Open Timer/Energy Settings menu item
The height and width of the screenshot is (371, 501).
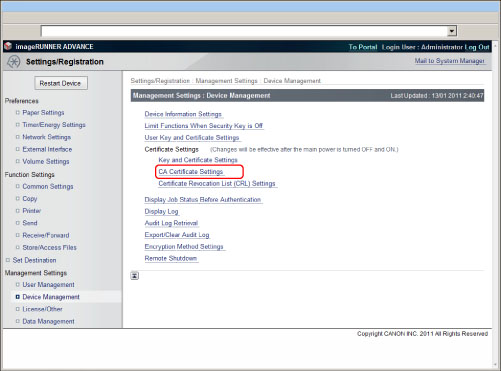click(54, 125)
